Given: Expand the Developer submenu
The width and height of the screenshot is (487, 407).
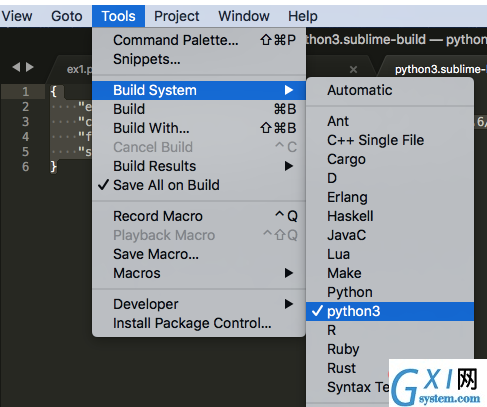Looking at the screenshot, I should point(199,304).
